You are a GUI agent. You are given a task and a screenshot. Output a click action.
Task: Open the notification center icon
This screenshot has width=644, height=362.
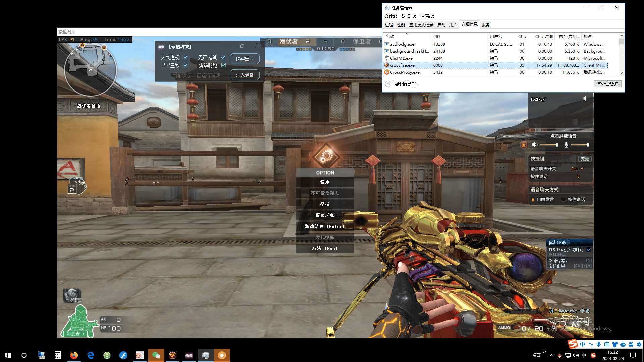(633, 355)
